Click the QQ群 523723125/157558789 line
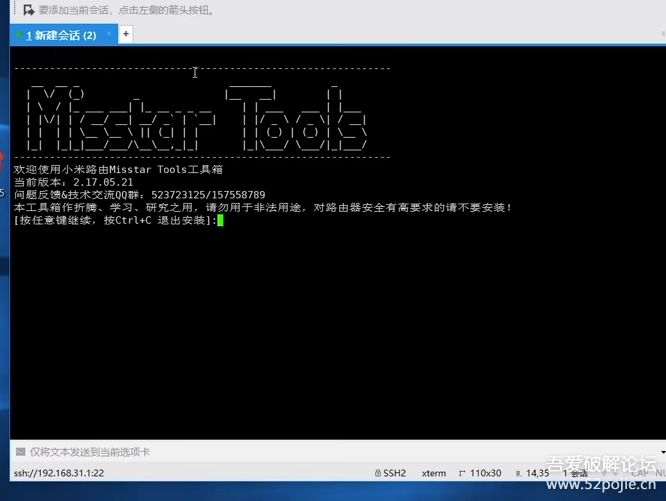Viewport: 666px width, 501px height. (139, 195)
